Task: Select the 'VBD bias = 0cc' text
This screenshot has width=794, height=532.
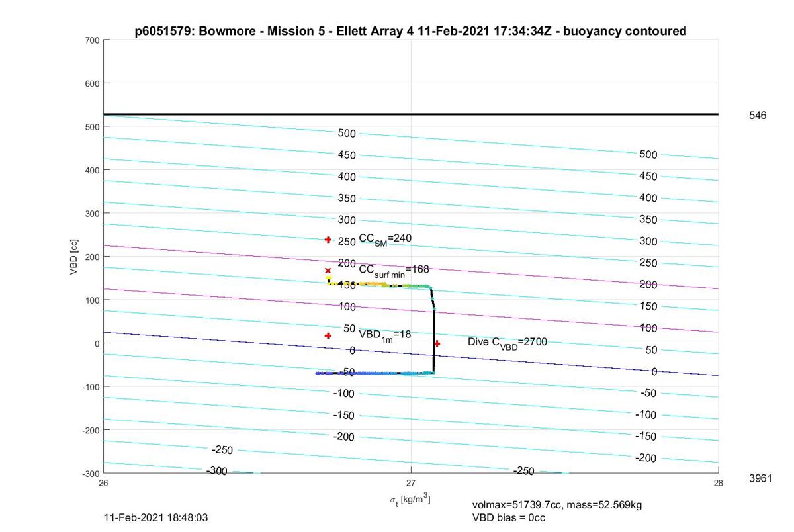Action: coord(509,517)
